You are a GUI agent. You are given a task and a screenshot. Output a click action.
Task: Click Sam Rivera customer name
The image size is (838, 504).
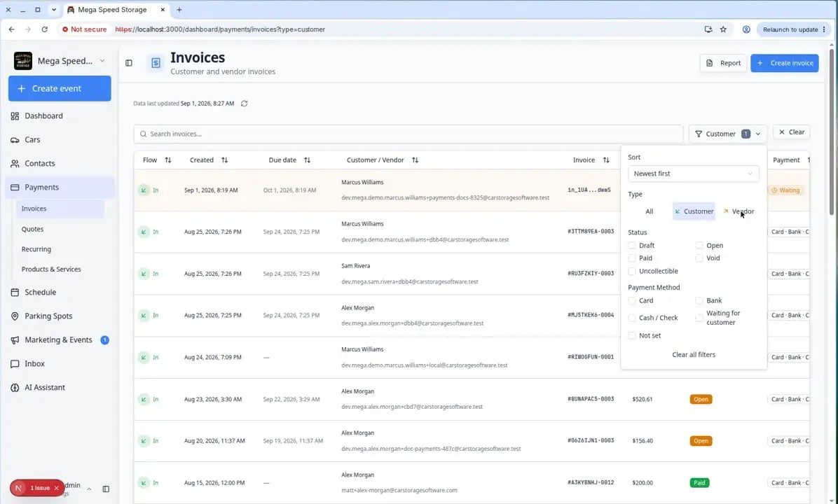coord(355,266)
